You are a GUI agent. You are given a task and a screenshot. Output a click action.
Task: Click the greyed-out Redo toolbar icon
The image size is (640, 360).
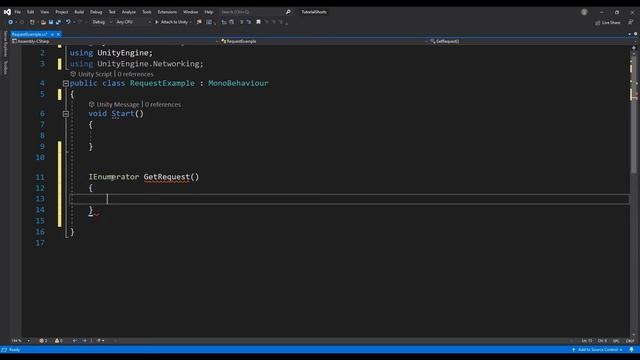click(80, 22)
